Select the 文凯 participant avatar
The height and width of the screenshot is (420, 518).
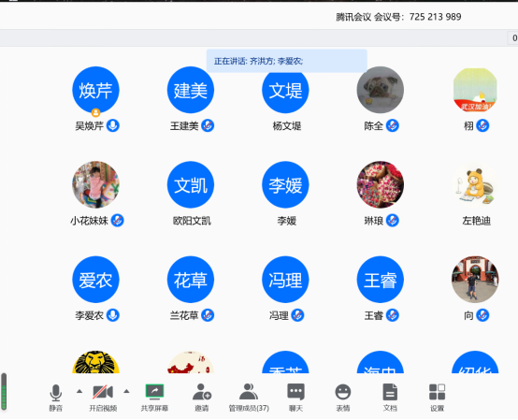(191, 184)
